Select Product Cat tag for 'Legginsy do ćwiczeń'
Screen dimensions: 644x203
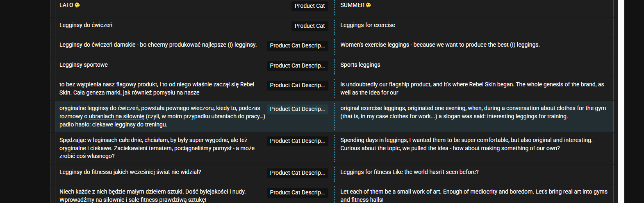pos(309,26)
